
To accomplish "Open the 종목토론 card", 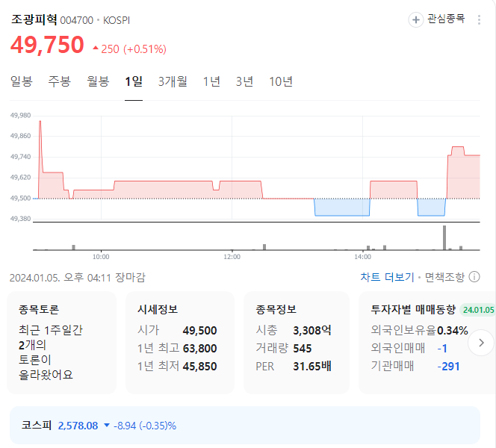I will [62, 343].
